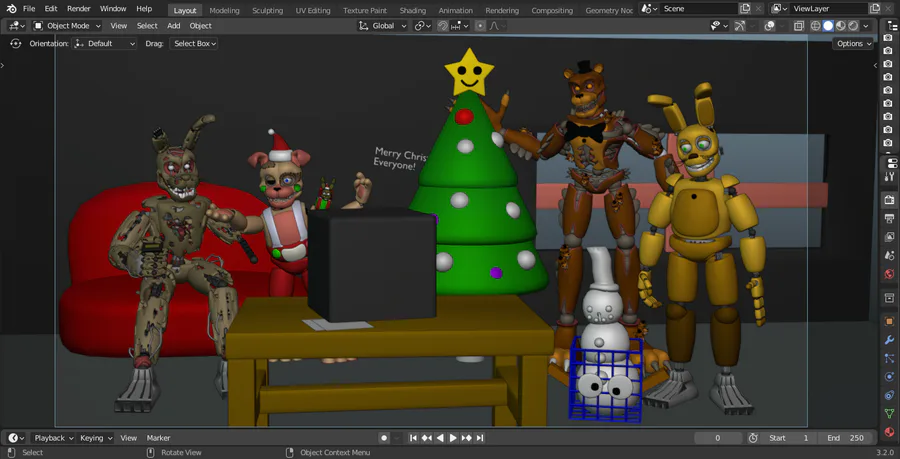Open the viewport Object menu

click(x=200, y=26)
